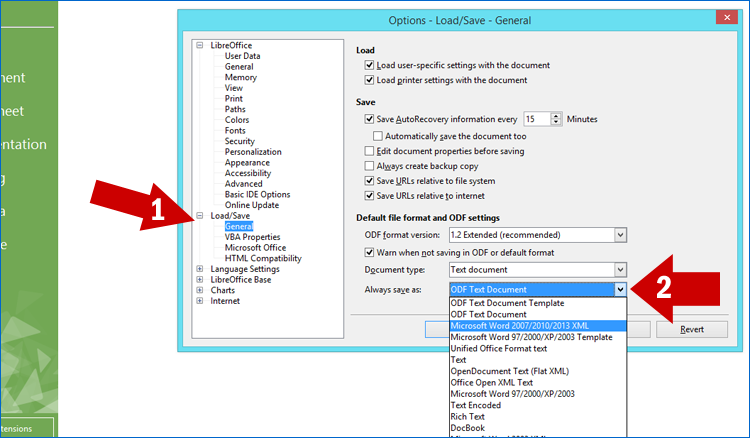Disable Save AutoRecovery information checkbox
Image resolution: width=750 pixels, height=438 pixels.
pyautogui.click(x=370, y=119)
